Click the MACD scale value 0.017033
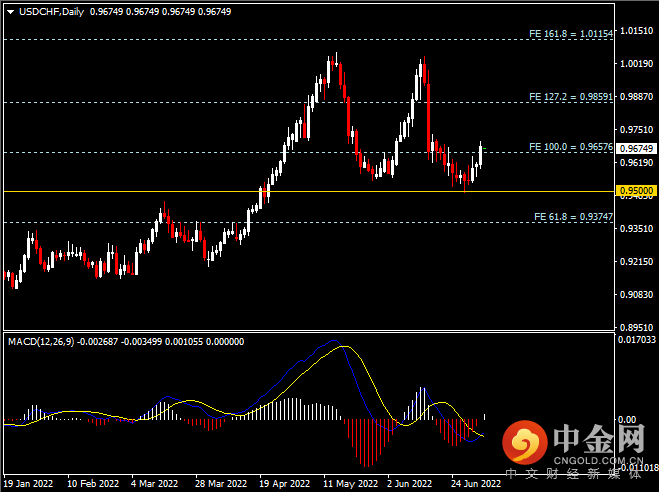659x492 pixels. [x=637, y=339]
